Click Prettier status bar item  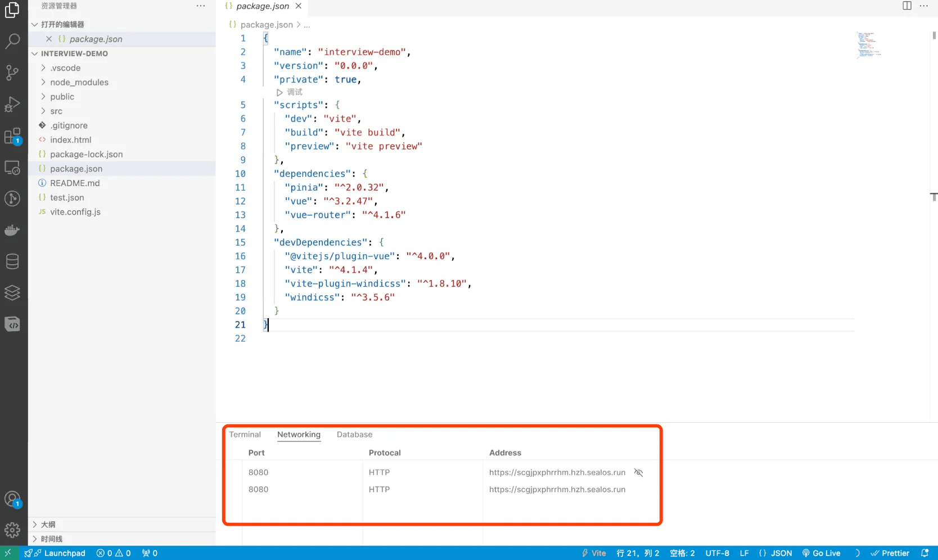coord(890,553)
